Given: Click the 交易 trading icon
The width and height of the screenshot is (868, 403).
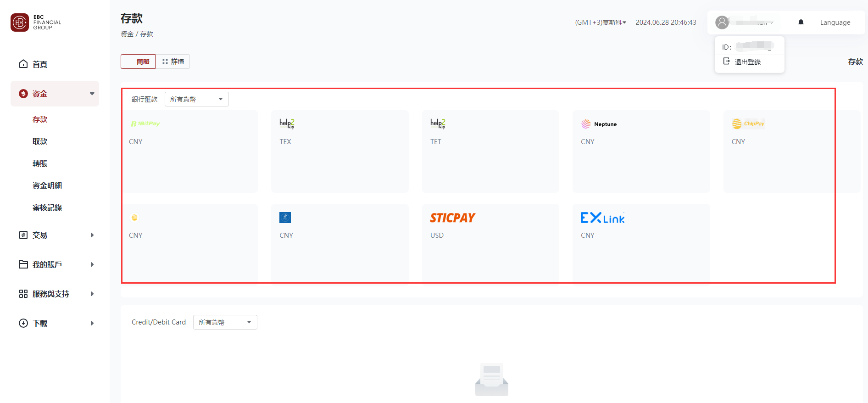Looking at the screenshot, I should (23, 235).
